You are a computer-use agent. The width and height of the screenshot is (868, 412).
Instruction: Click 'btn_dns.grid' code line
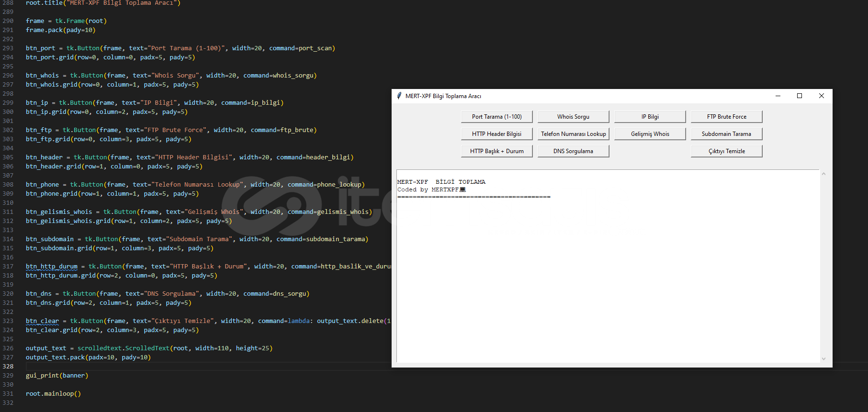109,303
